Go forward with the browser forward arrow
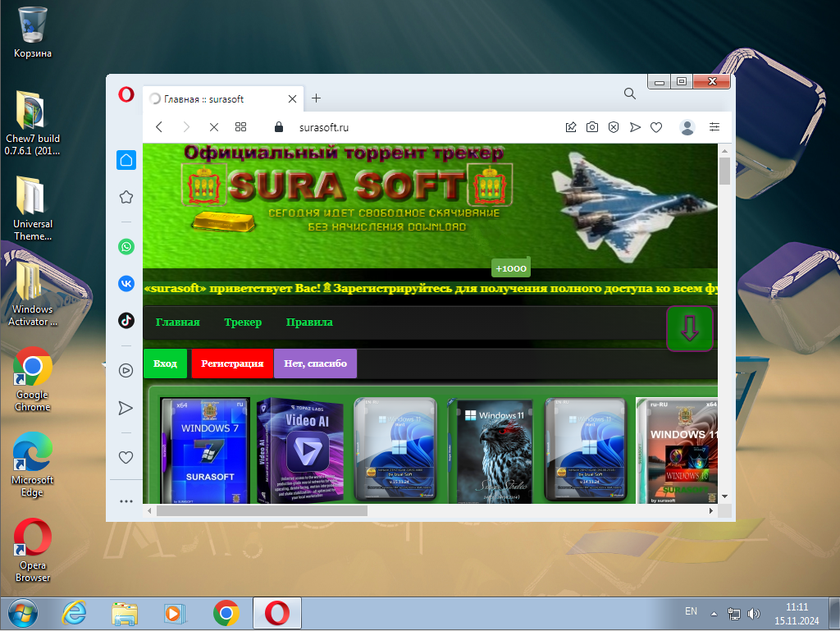840x631 pixels. [186, 127]
